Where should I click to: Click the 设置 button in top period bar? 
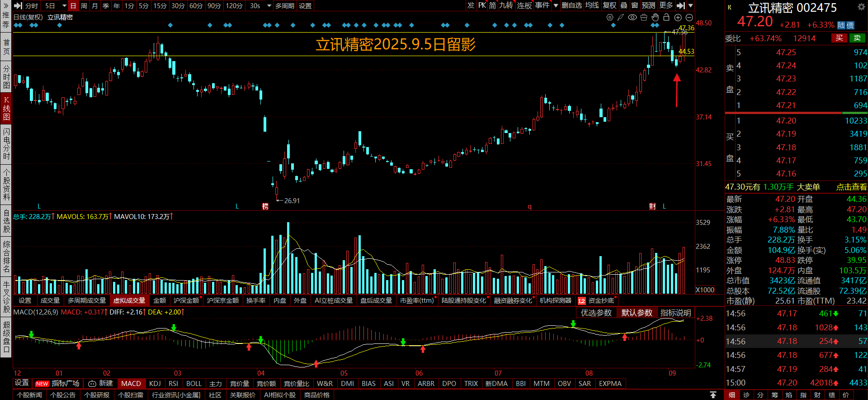(305, 6)
